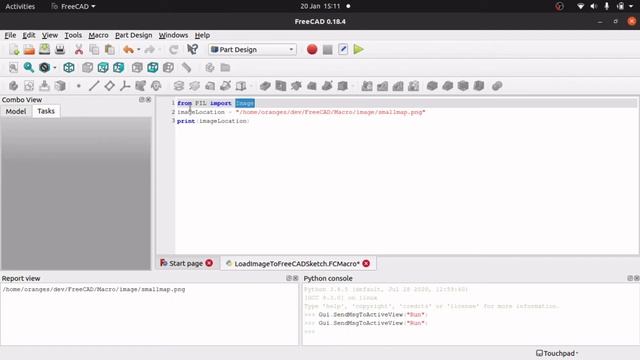Click the Paste clipboard icon
The width and height of the screenshot is (640, 360).
pyautogui.click(x=110, y=50)
